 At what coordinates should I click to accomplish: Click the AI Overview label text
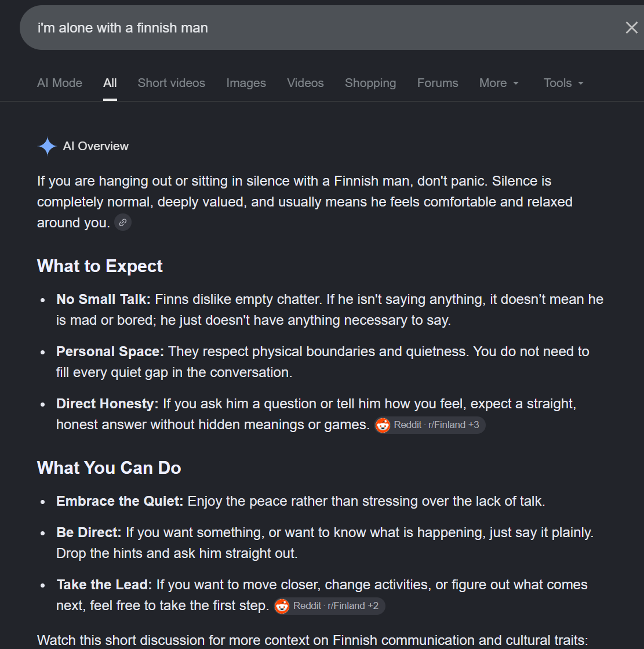click(96, 146)
